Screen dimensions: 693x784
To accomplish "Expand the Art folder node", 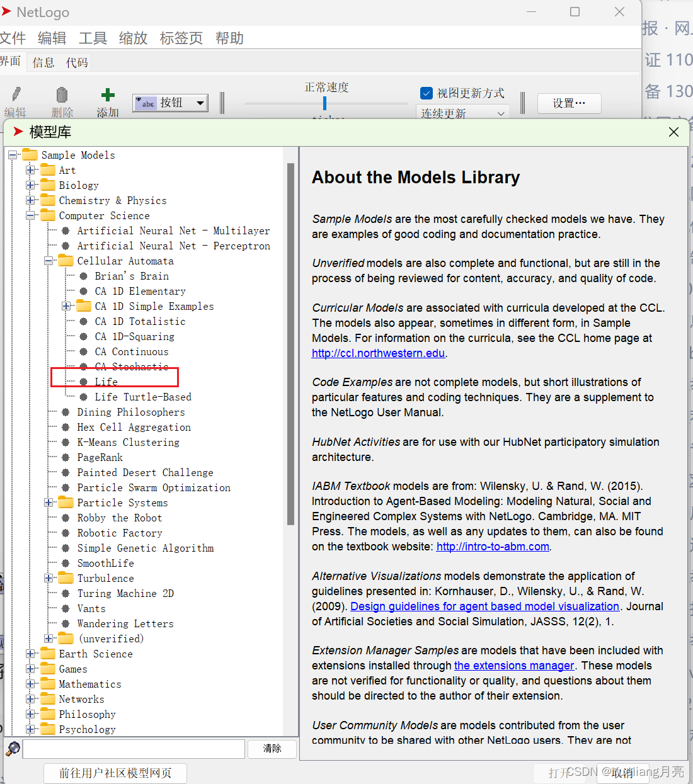I will click(x=30, y=170).
